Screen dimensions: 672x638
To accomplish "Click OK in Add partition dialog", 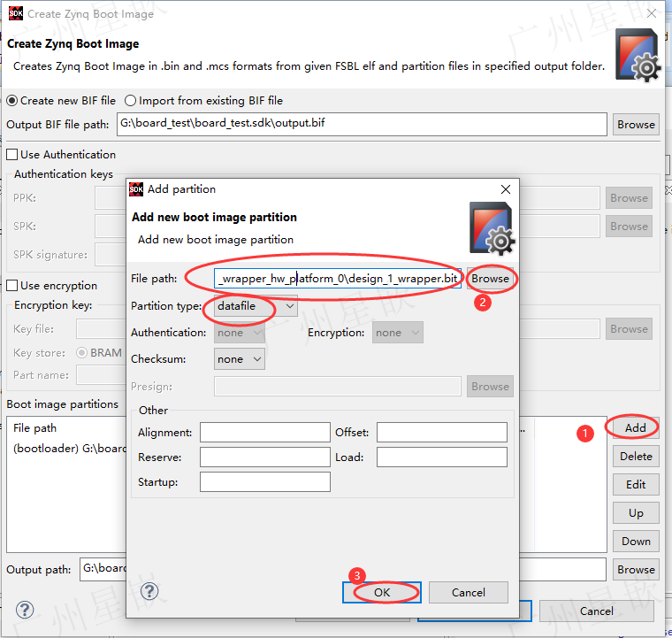I will click(382, 593).
